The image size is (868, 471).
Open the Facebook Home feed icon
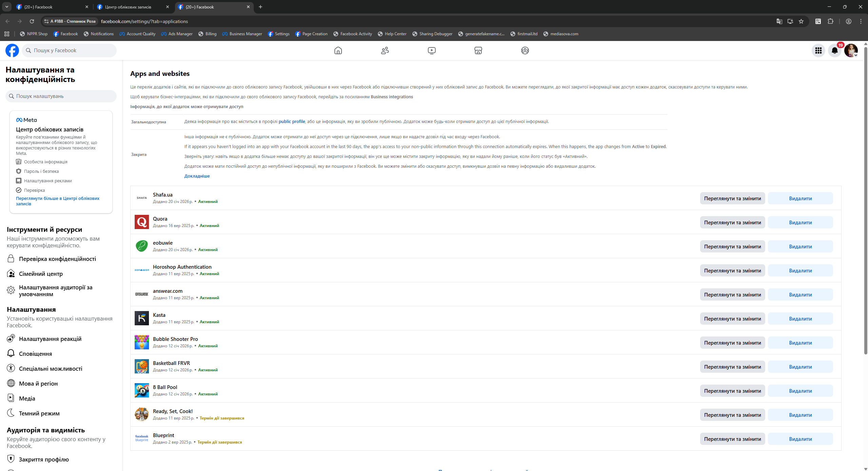[338, 50]
